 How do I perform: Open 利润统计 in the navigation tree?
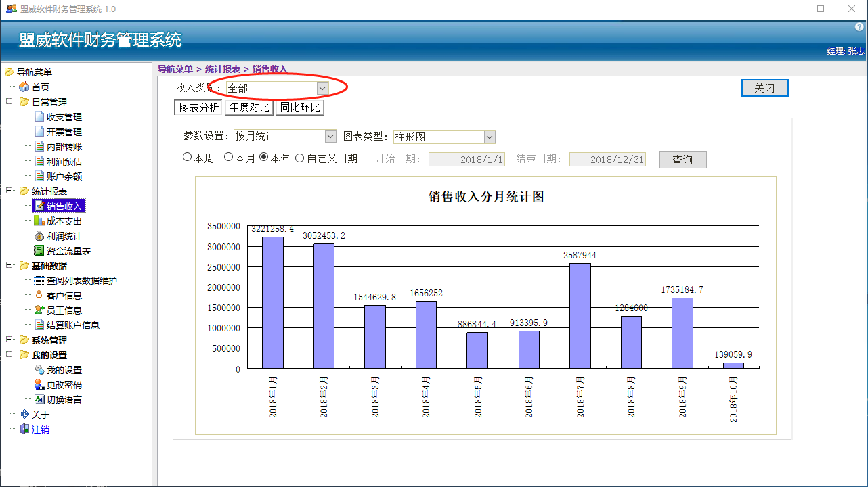point(64,236)
